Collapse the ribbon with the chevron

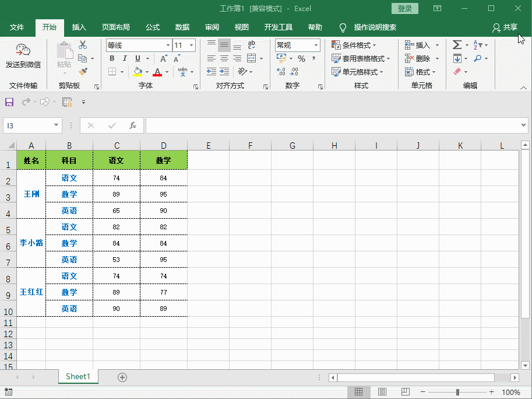(x=523, y=87)
